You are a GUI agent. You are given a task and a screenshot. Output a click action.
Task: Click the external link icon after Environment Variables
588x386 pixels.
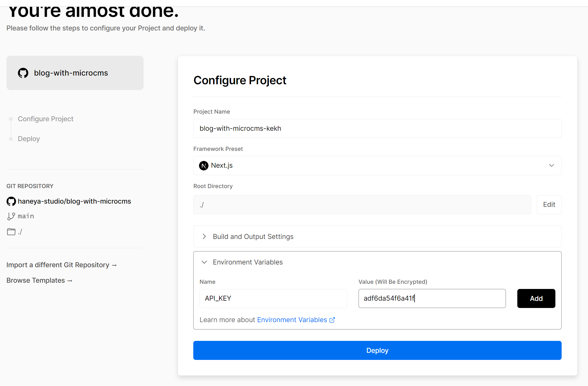[332, 320]
